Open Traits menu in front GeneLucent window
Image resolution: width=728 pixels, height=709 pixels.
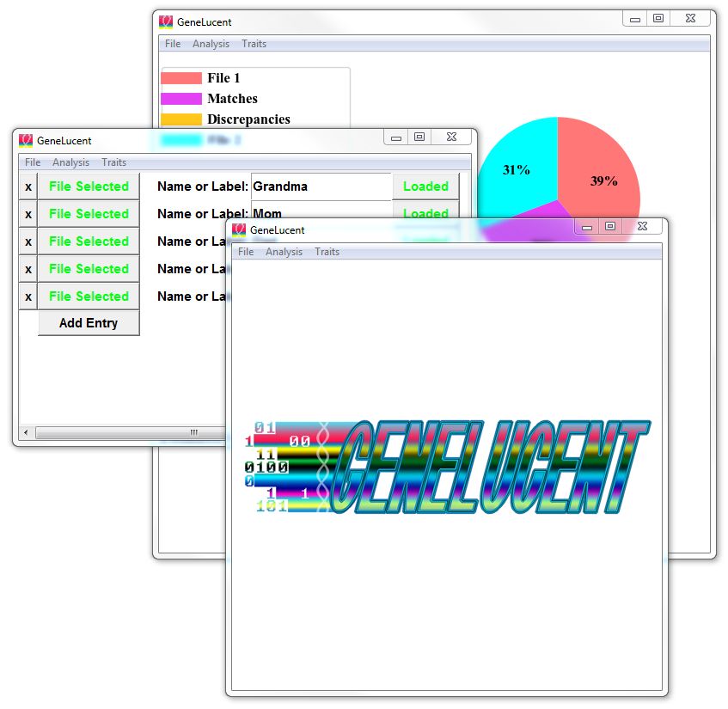coord(327,252)
